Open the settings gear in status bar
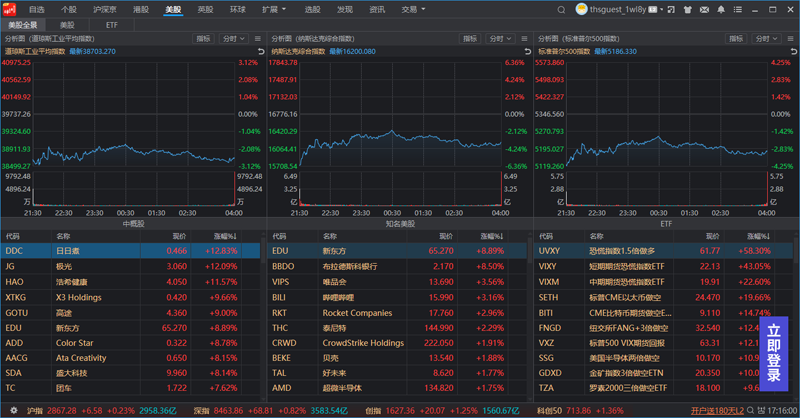The width and height of the screenshot is (800, 418). point(14,410)
